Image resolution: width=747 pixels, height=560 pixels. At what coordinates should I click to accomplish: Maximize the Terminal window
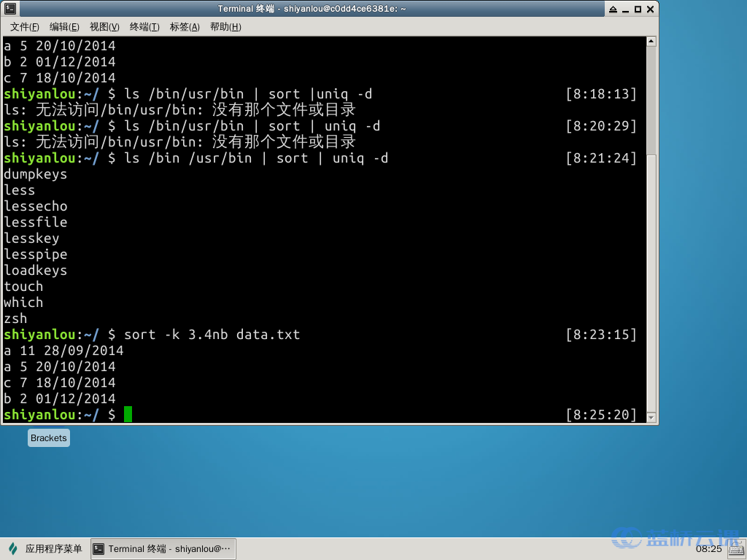pyautogui.click(x=638, y=9)
